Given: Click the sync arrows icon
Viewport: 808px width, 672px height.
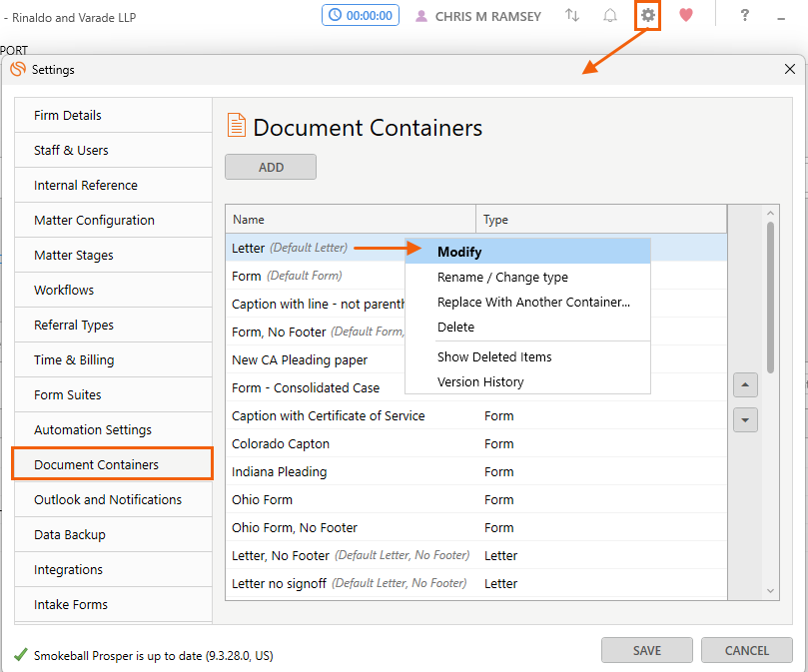Looking at the screenshot, I should pos(572,15).
